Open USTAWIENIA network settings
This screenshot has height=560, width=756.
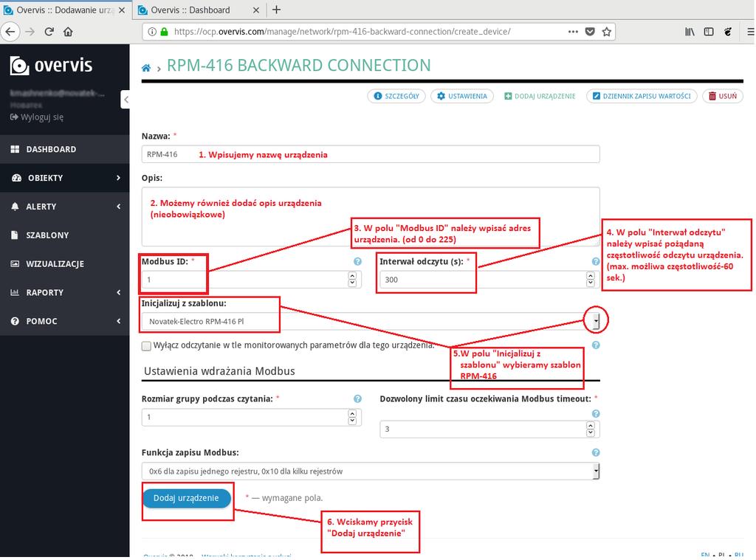click(x=462, y=97)
